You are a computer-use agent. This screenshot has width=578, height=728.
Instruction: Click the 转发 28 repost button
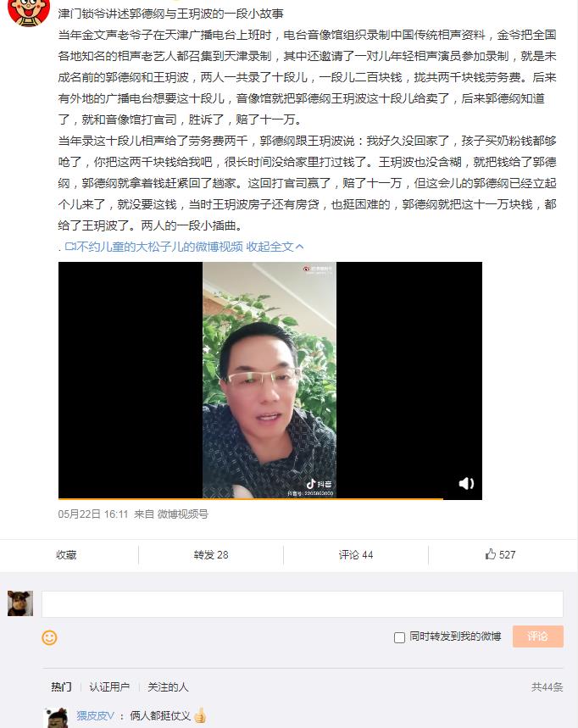coord(211,554)
